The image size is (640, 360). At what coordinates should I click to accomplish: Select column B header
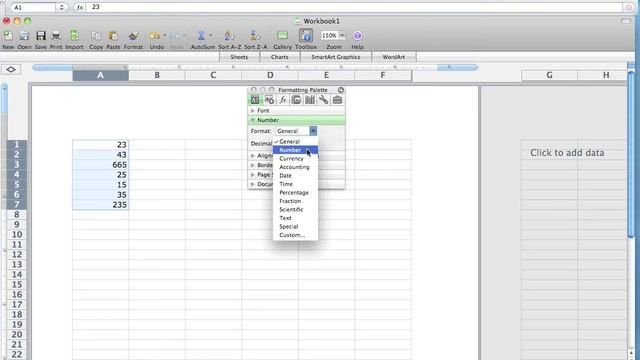pos(157,75)
